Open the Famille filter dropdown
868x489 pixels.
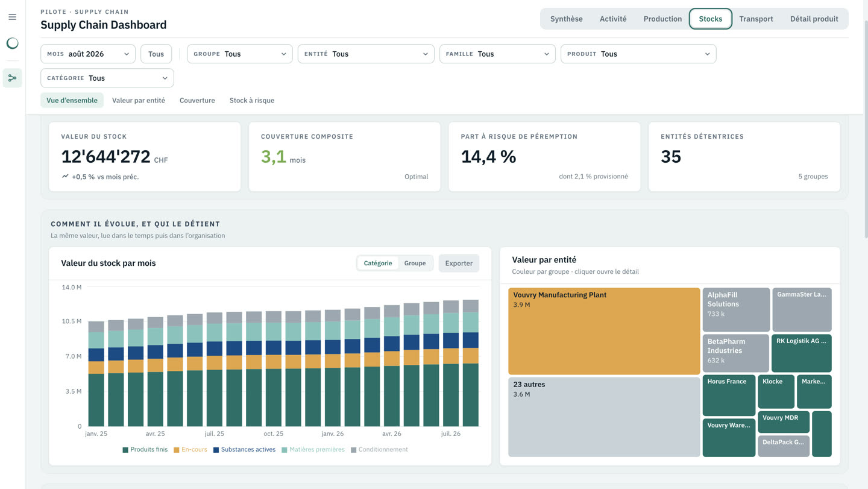point(497,54)
